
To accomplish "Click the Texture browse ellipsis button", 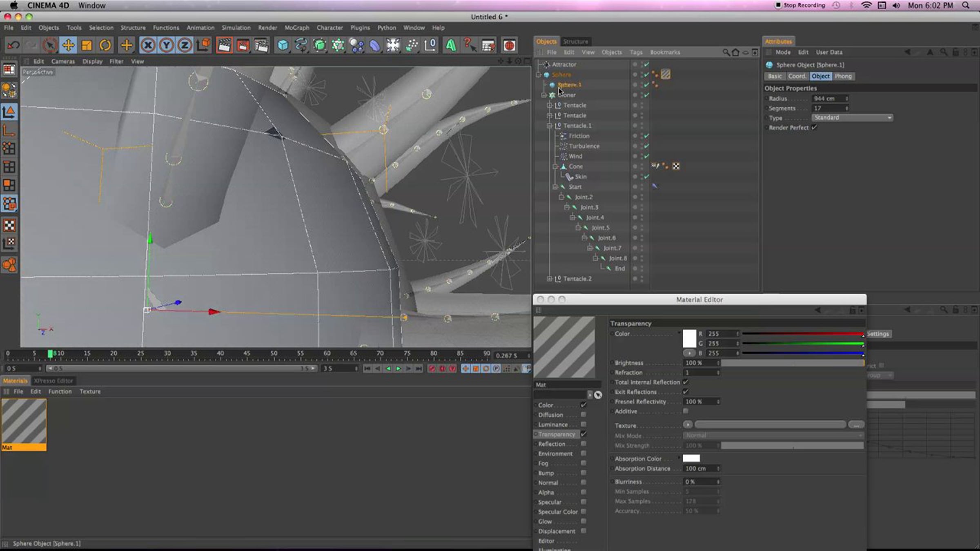I will coord(856,425).
